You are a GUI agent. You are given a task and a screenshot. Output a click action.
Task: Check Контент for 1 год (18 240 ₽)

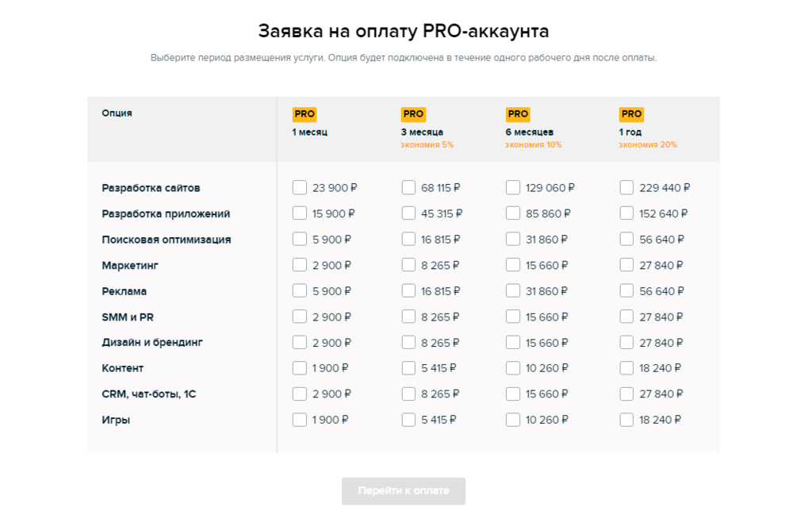coord(626,368)
